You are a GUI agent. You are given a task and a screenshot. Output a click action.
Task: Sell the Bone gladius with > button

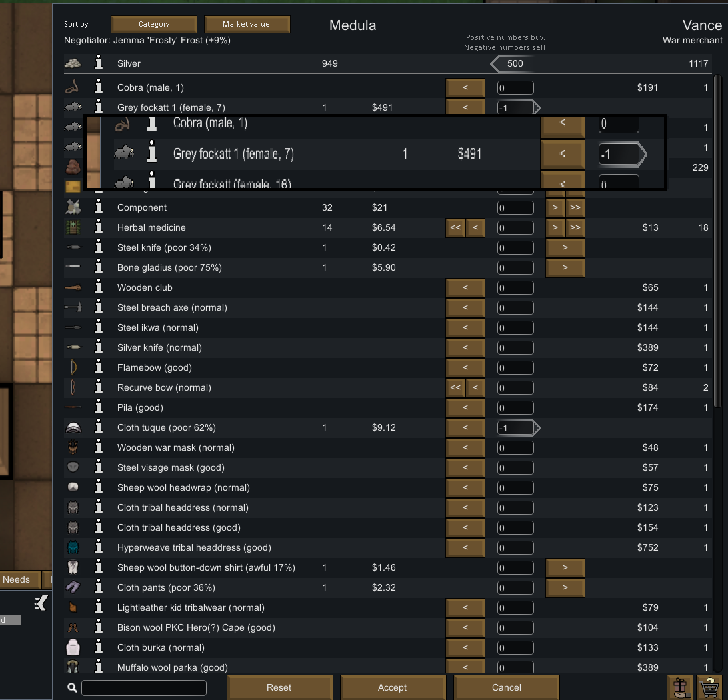(565, 267)
